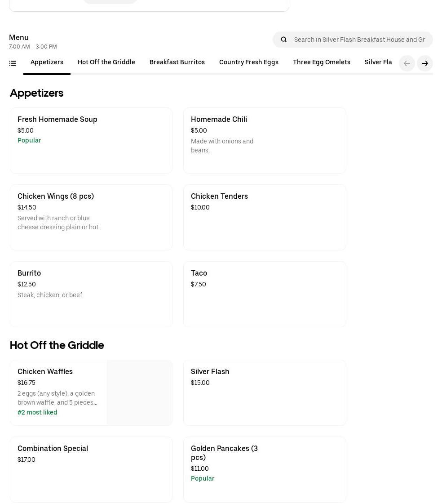This screenshot has width=442, height=504.
Task: Click the search magnifier icon
Action: coord(284,40)
